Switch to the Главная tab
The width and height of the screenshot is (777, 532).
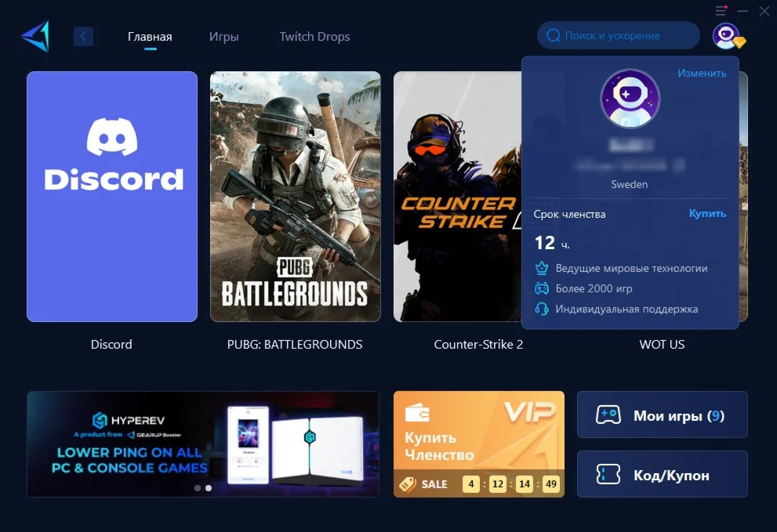pyautogui.click(x=150, y=37)
